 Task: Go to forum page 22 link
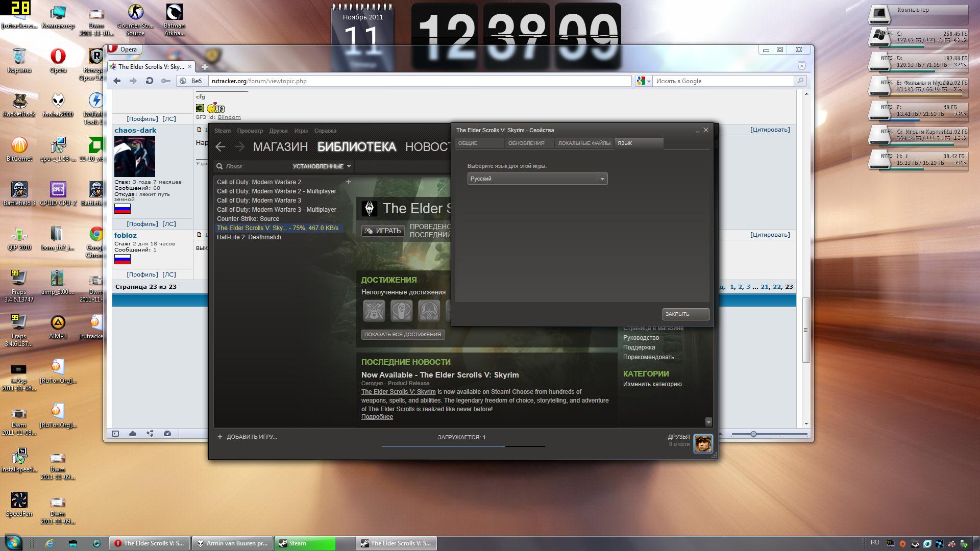click(x=777, y=287)
